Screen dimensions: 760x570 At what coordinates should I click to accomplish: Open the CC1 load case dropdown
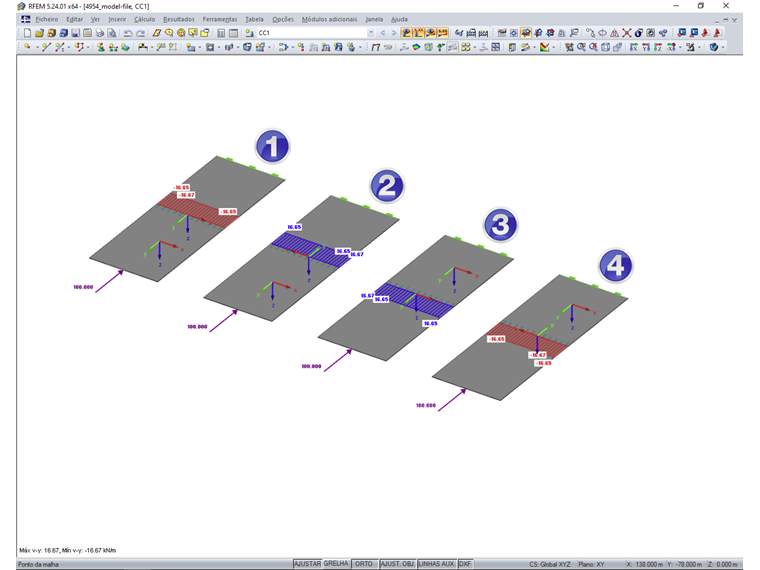click(371, 33)
